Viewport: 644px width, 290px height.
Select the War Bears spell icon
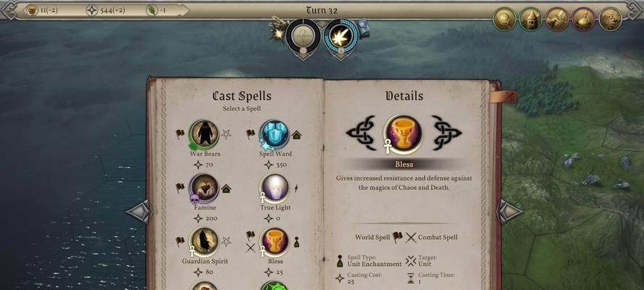pos(204,134)
